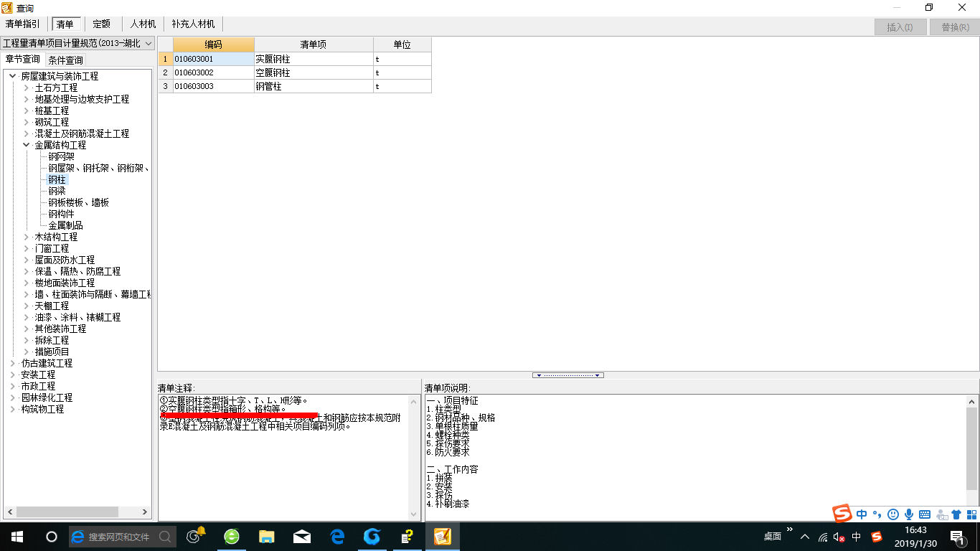The height and width of the screenshot is (551, 980).
Task: Switch to the active pricing app on taskbar
Action: [443, 536]
